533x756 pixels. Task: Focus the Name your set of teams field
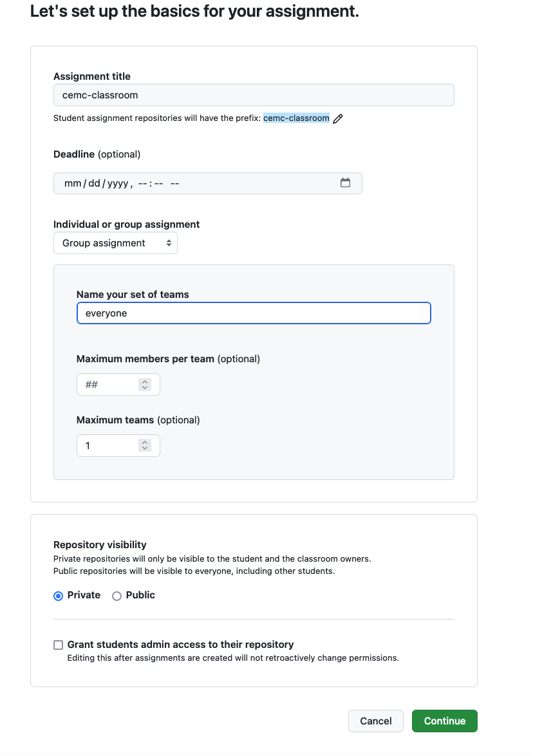(254, 313)
